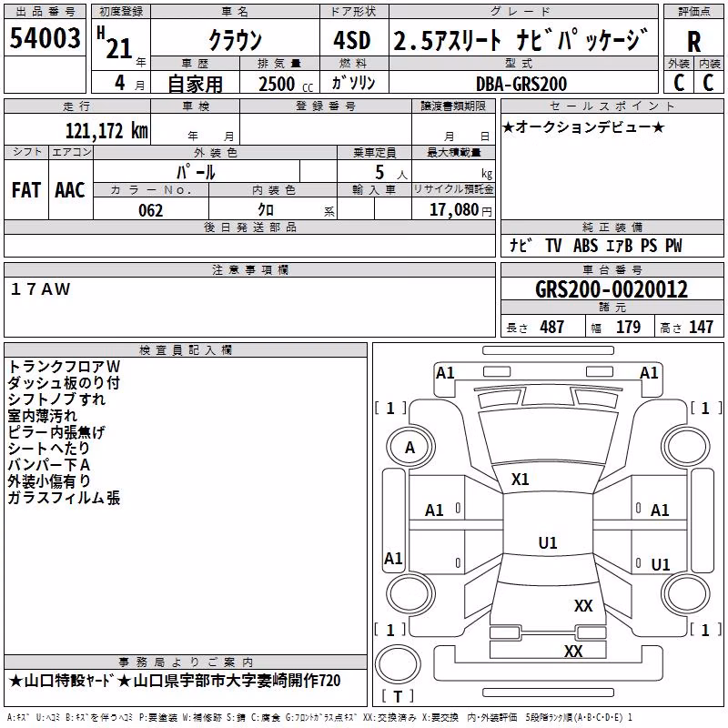Image resolution: width=728 pixels, height=728 pixels.
Task: Select the equipment entry PW
Action: coord(673,245)
